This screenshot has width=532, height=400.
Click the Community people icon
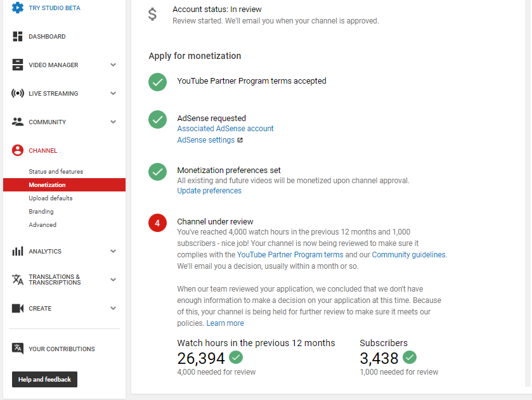(18, 122)
